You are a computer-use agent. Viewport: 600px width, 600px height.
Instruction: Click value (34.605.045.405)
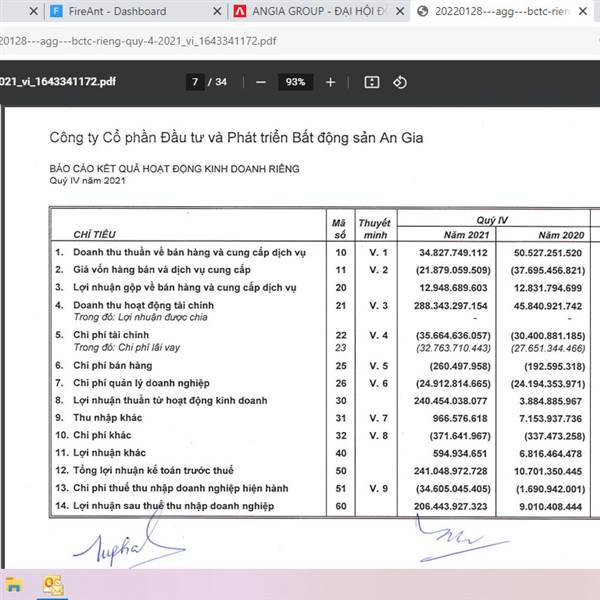(453, 489)
